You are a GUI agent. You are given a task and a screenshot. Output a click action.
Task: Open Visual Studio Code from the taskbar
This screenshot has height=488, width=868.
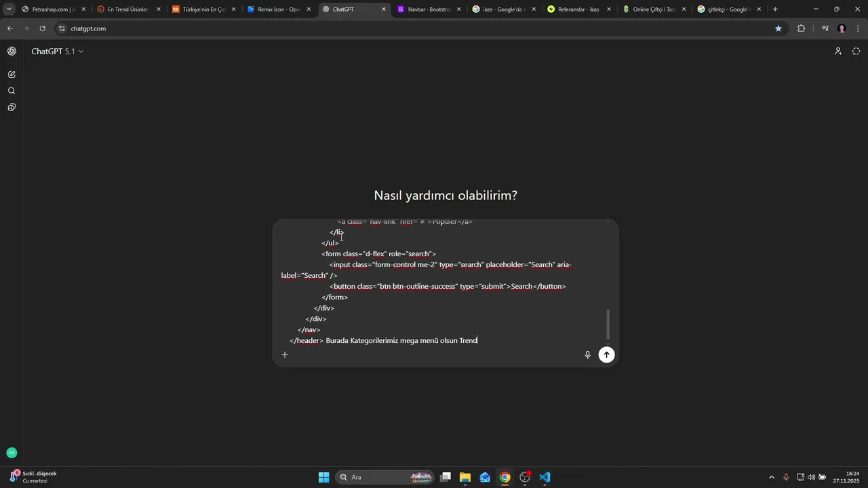point(545,477)
